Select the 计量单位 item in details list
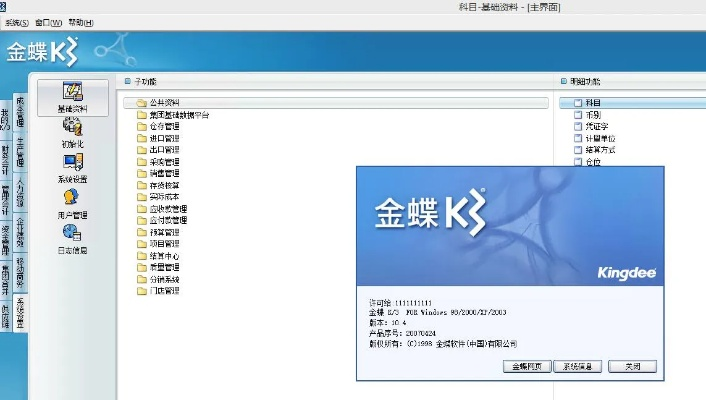This screenshot has height=400, width=706. tap(600, 138)
